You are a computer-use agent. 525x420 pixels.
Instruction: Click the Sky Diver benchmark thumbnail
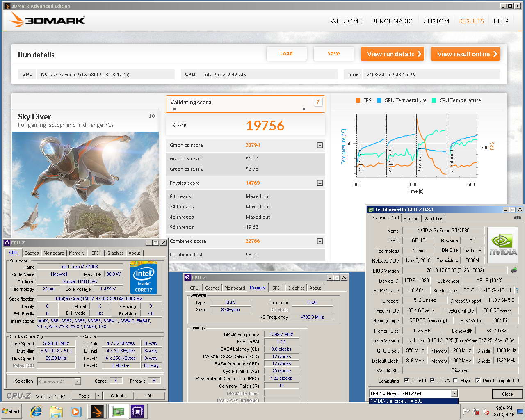[85, 185]
